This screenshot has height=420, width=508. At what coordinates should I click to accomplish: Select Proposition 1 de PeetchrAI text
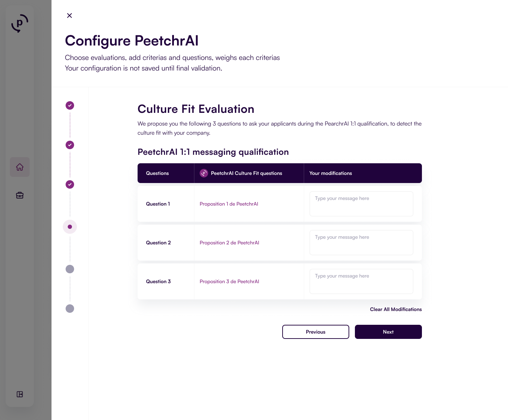(x=229, y=204)
